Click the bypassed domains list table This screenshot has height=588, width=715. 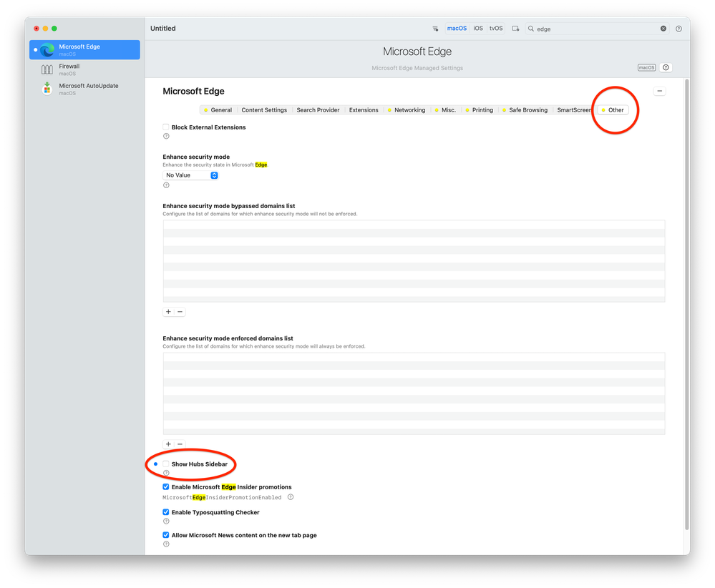pos(414,261)
